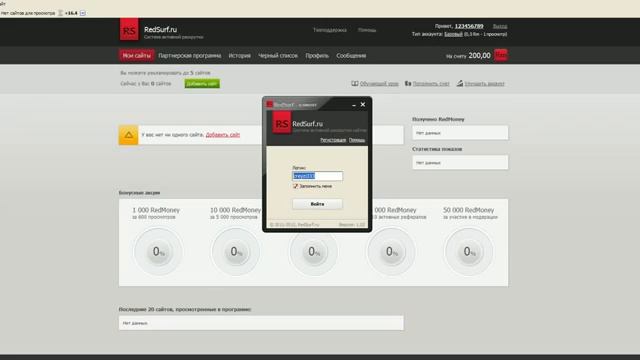Open the История menu item
This screenshot has height=360, width=640.
[240, 56]
